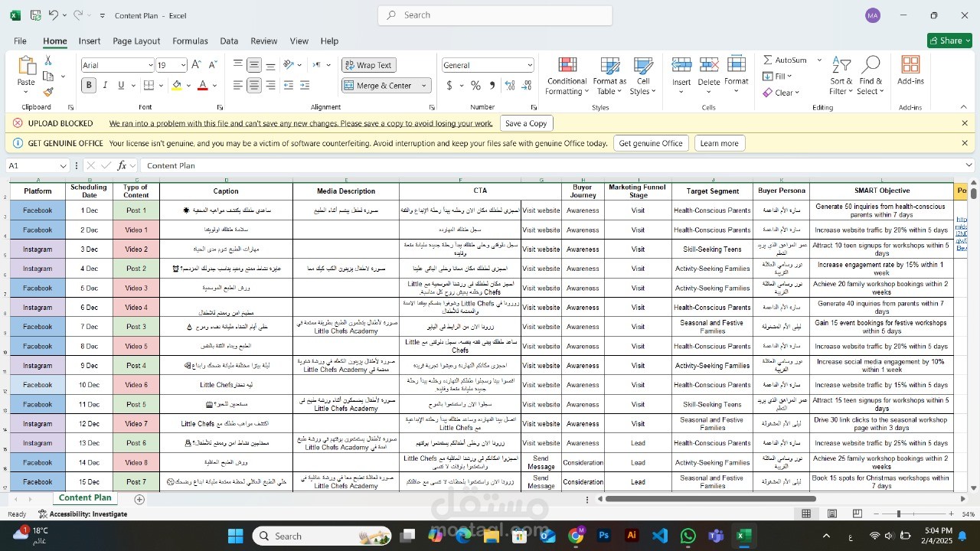
Task: Toggle Wrap Text
Action: pos(368,65)
